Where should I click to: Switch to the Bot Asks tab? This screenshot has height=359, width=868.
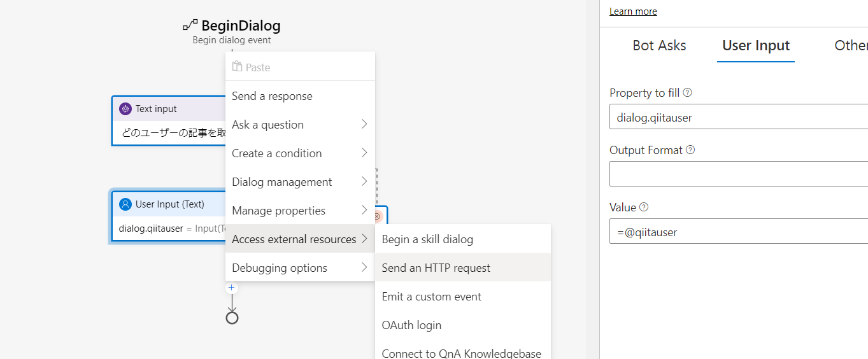point(659,46)
